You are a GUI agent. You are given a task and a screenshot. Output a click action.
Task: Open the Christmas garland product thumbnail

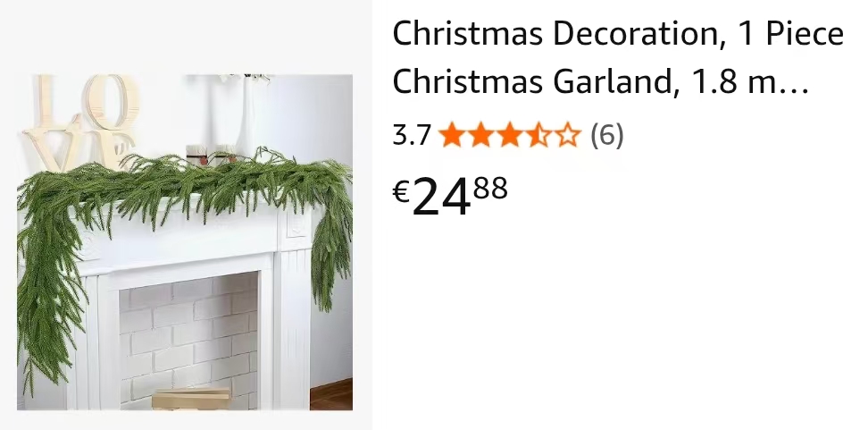coord(185,242)
